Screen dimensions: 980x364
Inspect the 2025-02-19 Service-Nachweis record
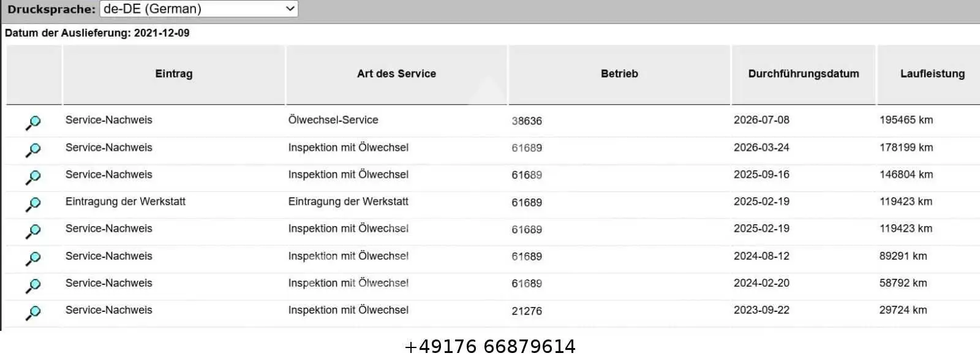(33, 231)
